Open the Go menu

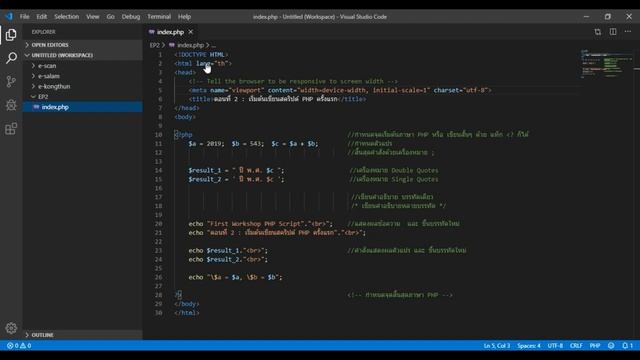[x=111, y=17]
